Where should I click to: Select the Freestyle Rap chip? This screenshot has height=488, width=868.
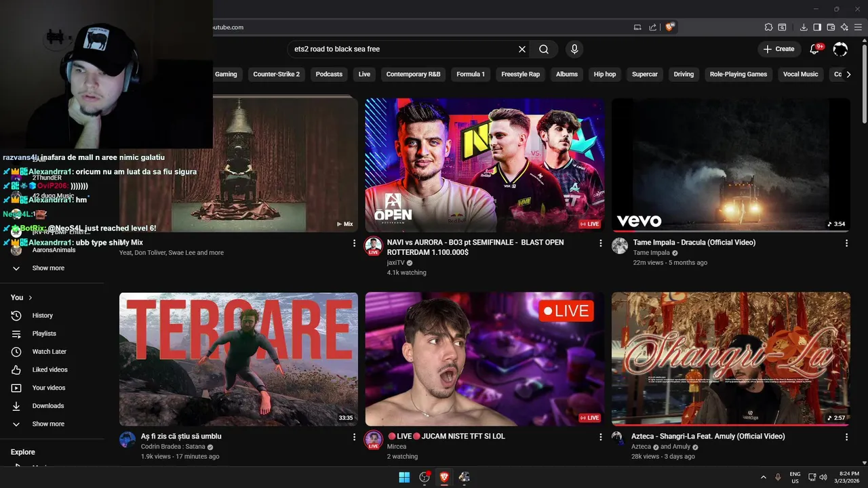[x=520, y=74]
